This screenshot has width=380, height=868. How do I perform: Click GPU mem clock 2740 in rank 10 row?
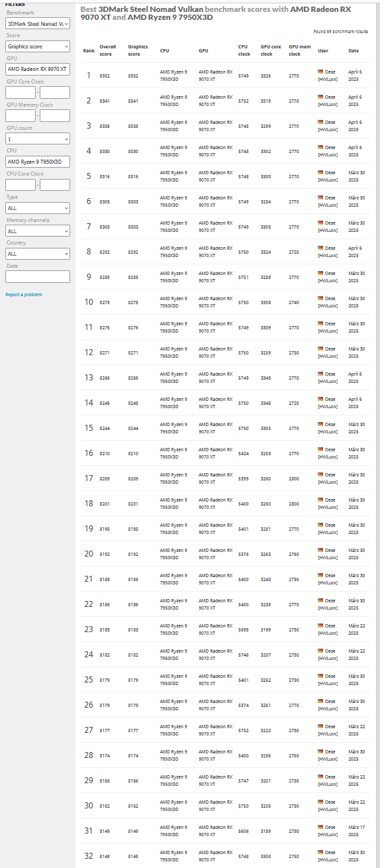coord(294,302)
